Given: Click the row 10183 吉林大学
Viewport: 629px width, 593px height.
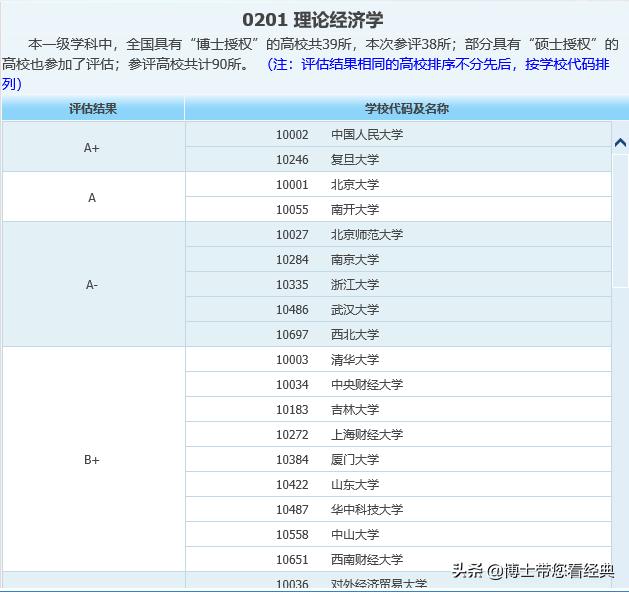Looking at the screenshot, I should (398, 409).
